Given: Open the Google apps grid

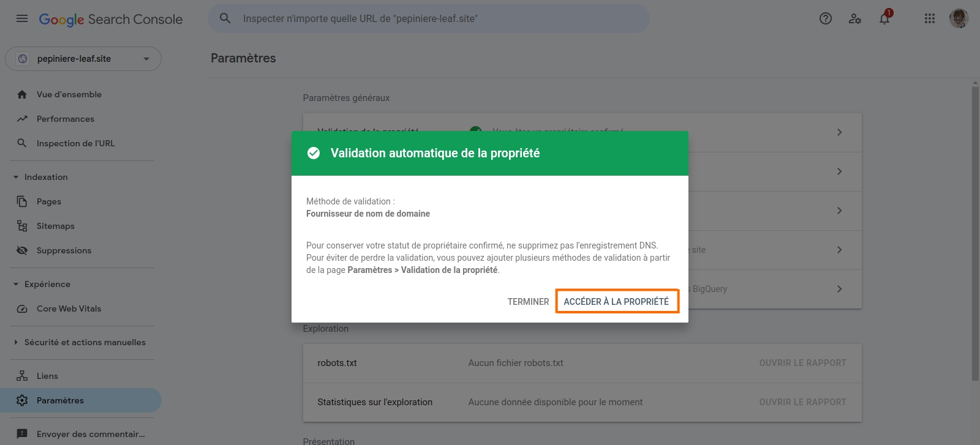Looking at the screenshot, I should click(x=930, y=18).
